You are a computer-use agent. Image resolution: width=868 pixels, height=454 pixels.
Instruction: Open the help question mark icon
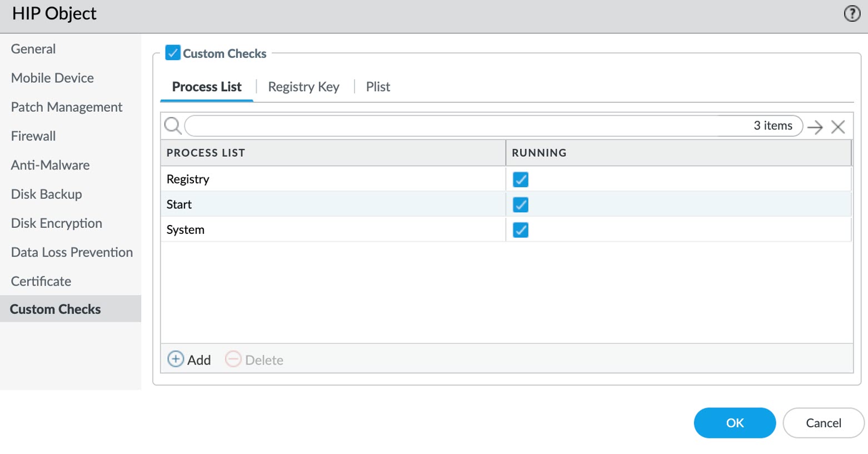(851, 13)
